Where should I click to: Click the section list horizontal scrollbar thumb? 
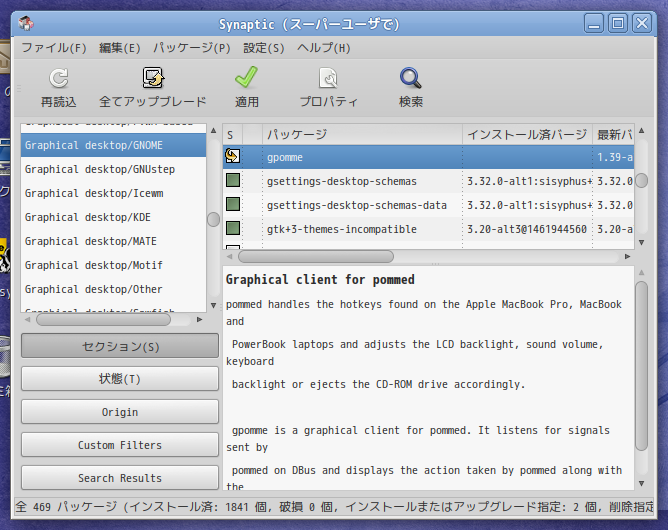pos(104,320)
